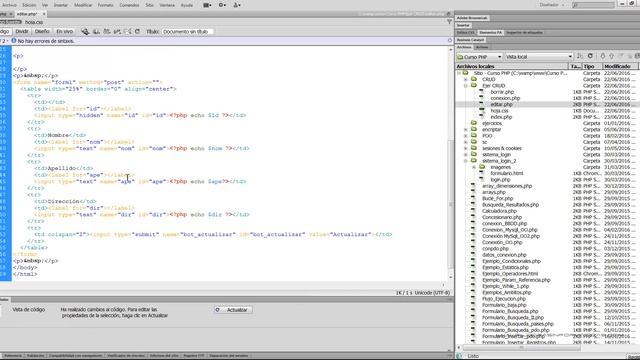
Task: Click the put files (up arrow) icon
Action: 611,56
